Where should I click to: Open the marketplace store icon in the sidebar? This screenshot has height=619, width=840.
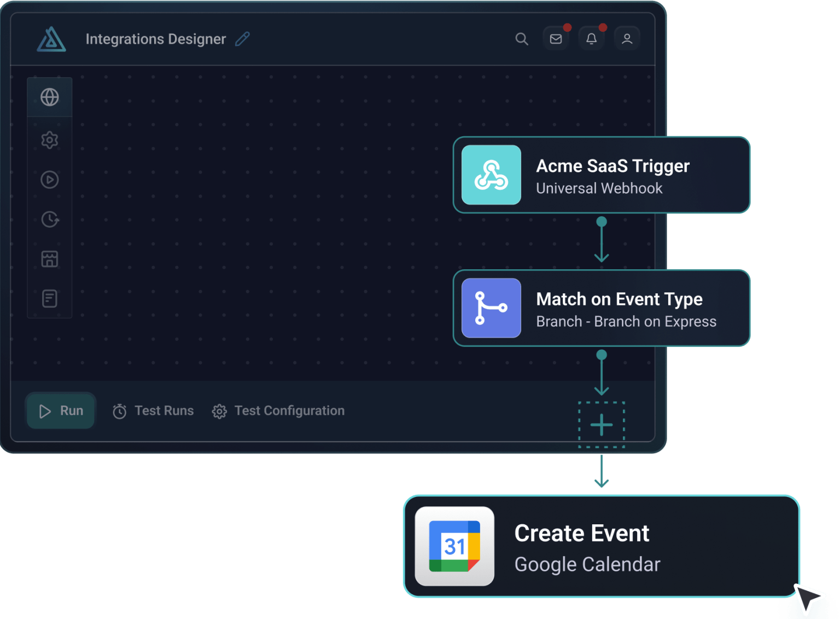[50, 259]
